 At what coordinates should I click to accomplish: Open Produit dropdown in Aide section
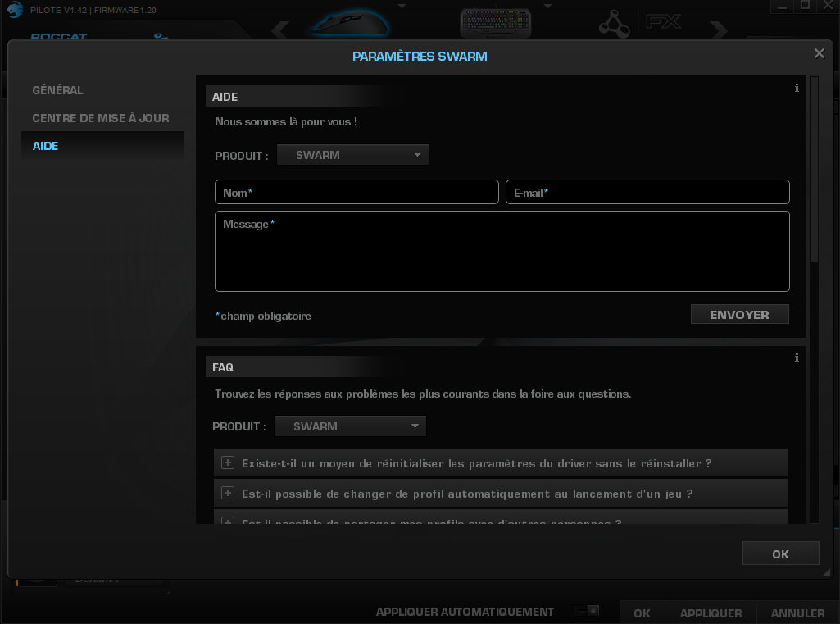pos(352,155)
